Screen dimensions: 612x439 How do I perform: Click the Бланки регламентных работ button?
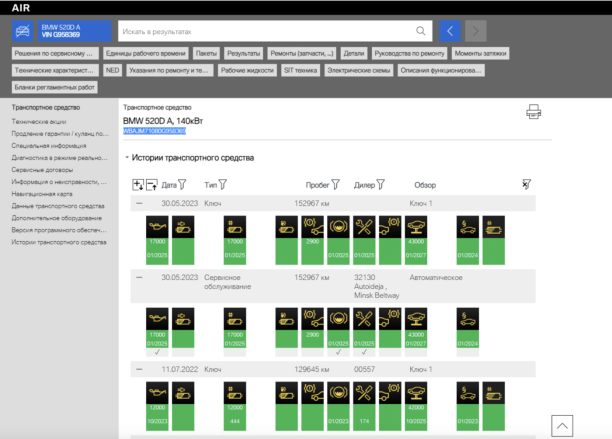(55, 87)
